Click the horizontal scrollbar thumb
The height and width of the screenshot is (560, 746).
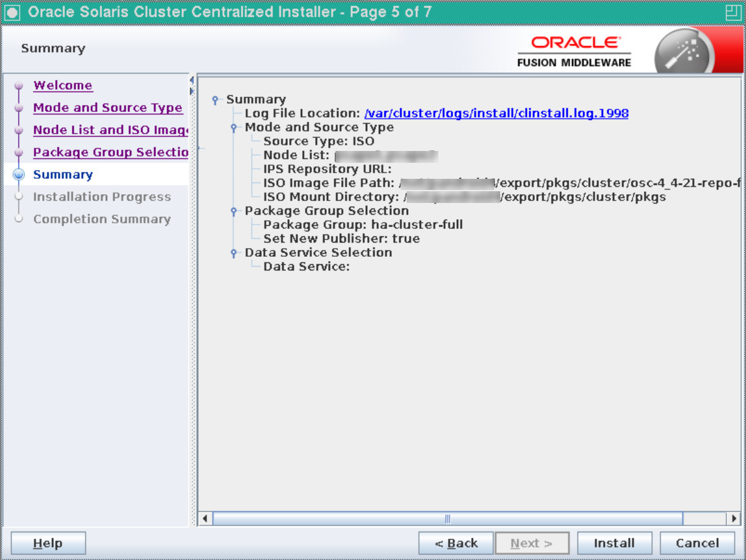448,519
